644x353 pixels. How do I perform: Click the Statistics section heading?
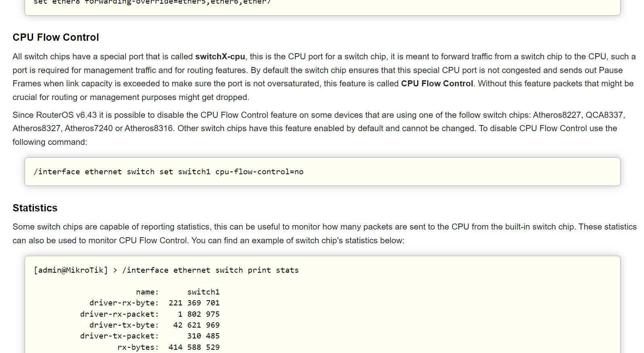click(35, 208)
